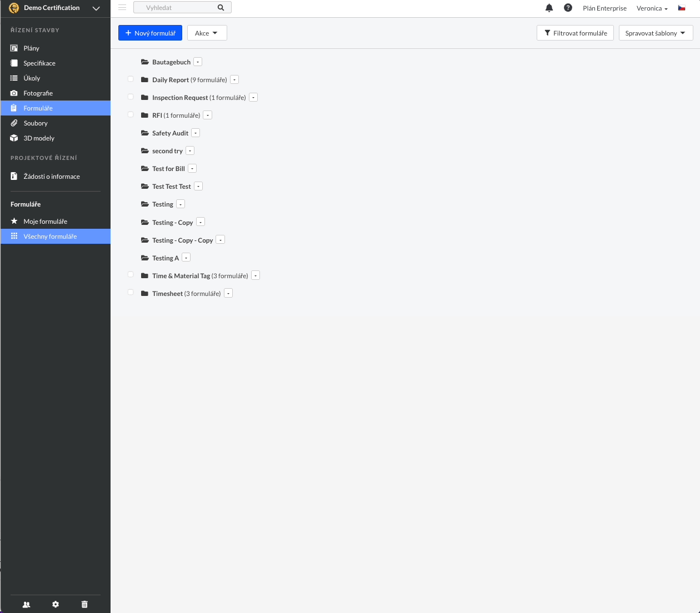Open the trash icon at sidebar bottom
This screenshot has height=613, width=700.
(84, 604)
